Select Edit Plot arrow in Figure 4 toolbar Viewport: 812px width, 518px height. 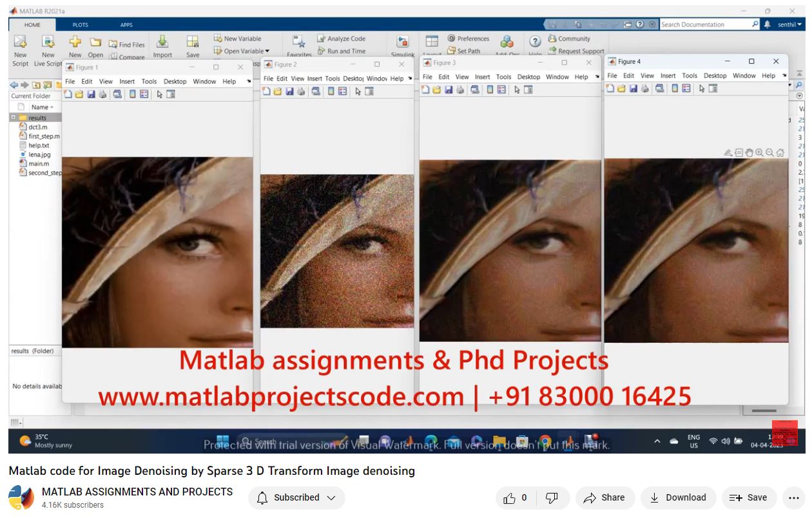(x=702, y=88)
